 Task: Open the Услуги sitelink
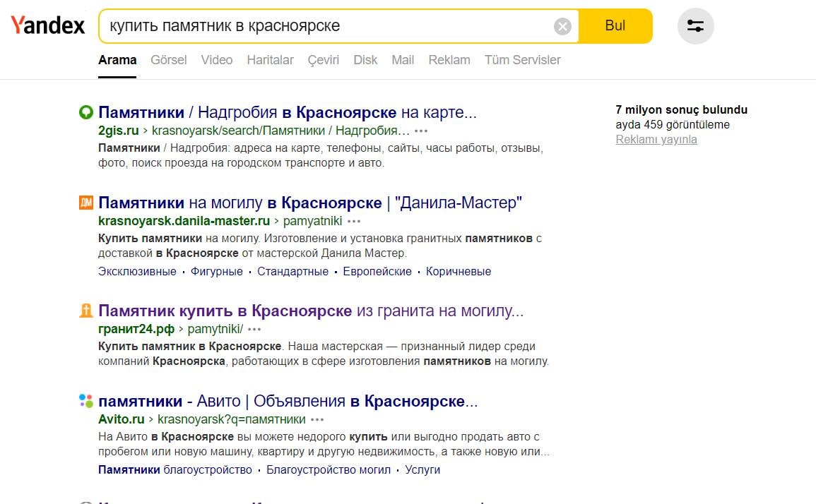[422, 470]
